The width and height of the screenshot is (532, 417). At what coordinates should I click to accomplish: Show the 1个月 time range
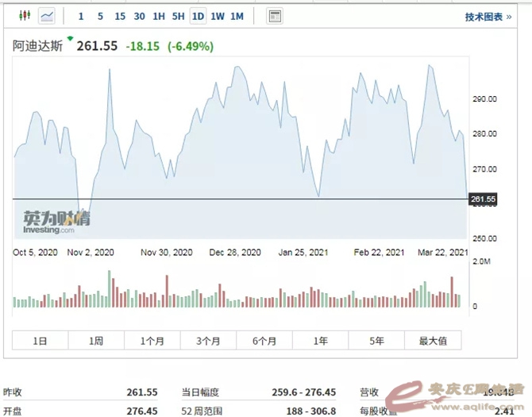[x=152, y=340]
